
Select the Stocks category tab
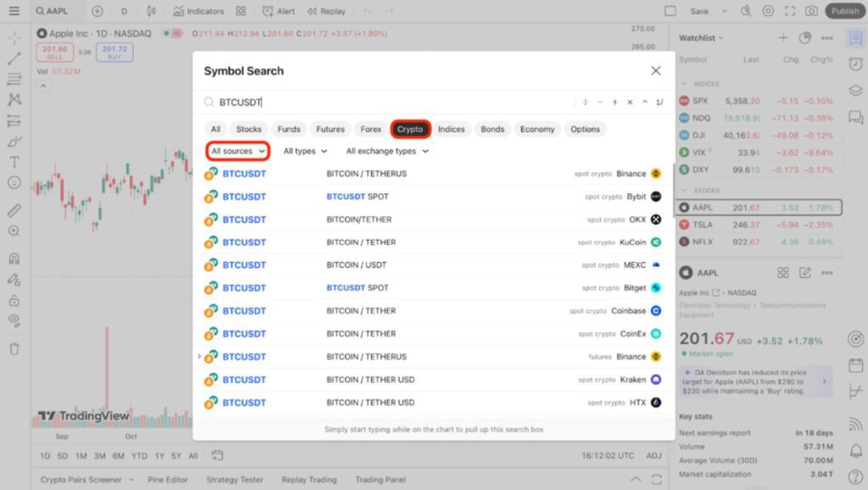(x=248, y=129)
